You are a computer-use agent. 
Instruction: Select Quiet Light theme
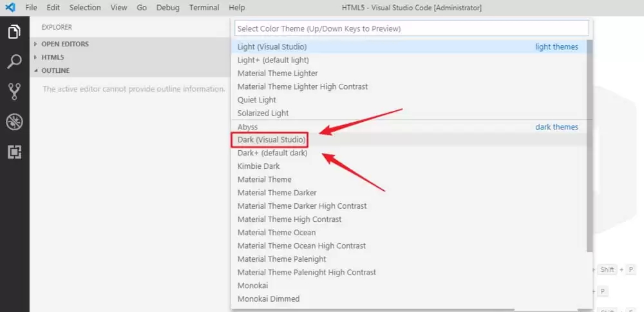409,99
